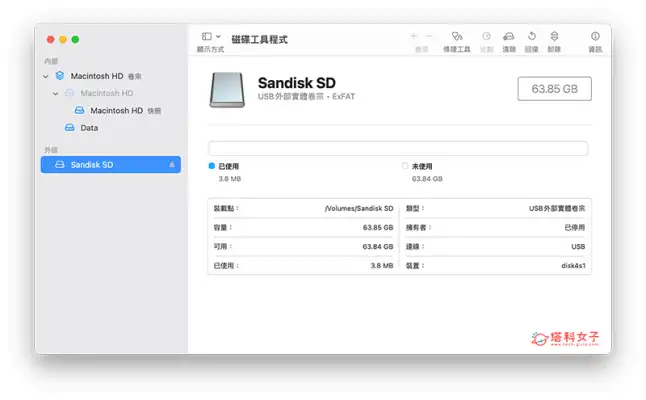Click the Macintosh HD snapshot disk icon
This screenshot has height=400, width=646.
pos(80,110)
